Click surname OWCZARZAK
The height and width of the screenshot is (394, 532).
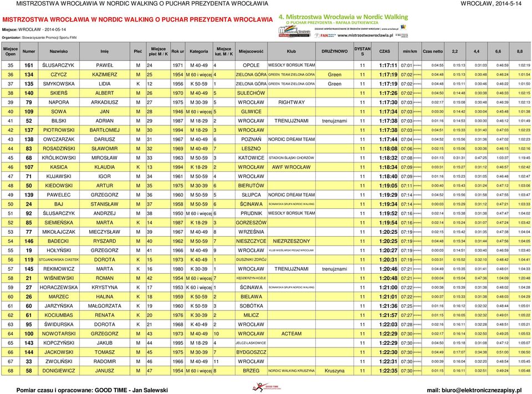59,139
